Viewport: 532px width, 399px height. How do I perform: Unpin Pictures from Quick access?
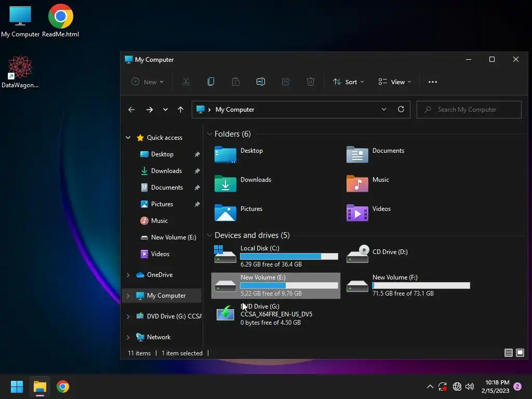click(197, 204)
